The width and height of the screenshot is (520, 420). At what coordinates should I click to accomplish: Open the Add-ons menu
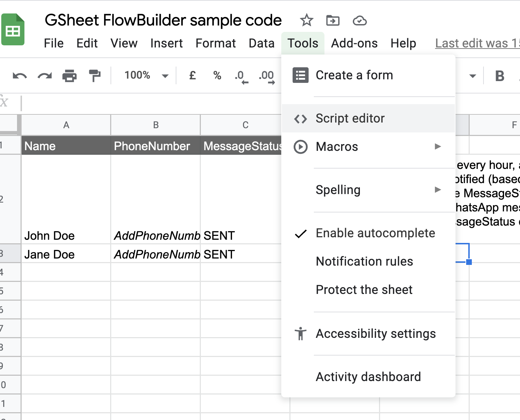pyautogui.click(x=354, y=43)
